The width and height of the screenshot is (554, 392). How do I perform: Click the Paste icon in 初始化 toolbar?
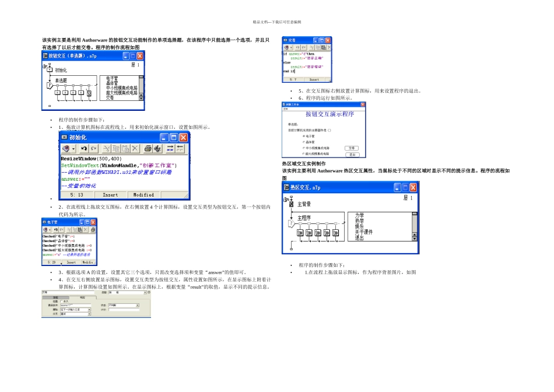click(x=125, y=148)
